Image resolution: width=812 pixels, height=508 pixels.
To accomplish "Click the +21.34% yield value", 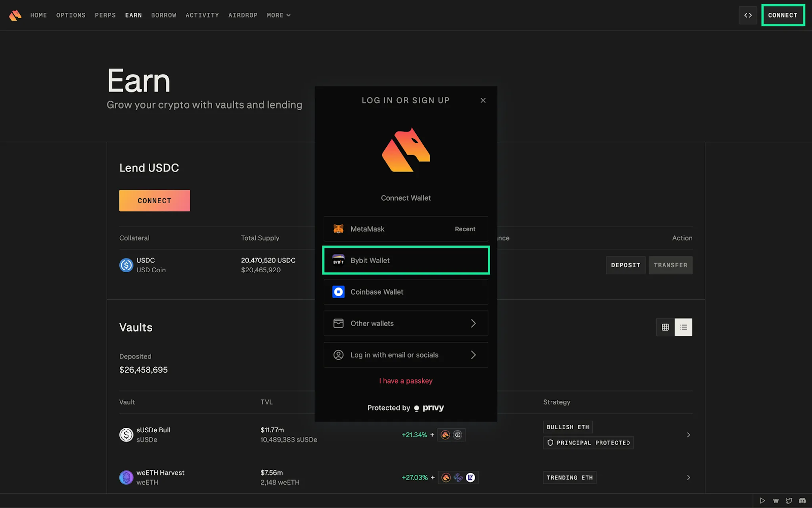I will tap(415, 435).
